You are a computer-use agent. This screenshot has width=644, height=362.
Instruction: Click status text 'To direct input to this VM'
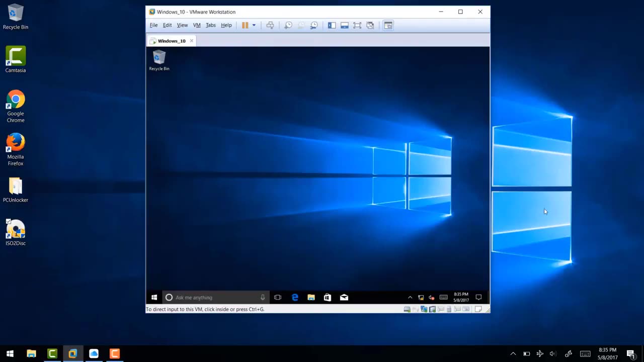(205, 309)
